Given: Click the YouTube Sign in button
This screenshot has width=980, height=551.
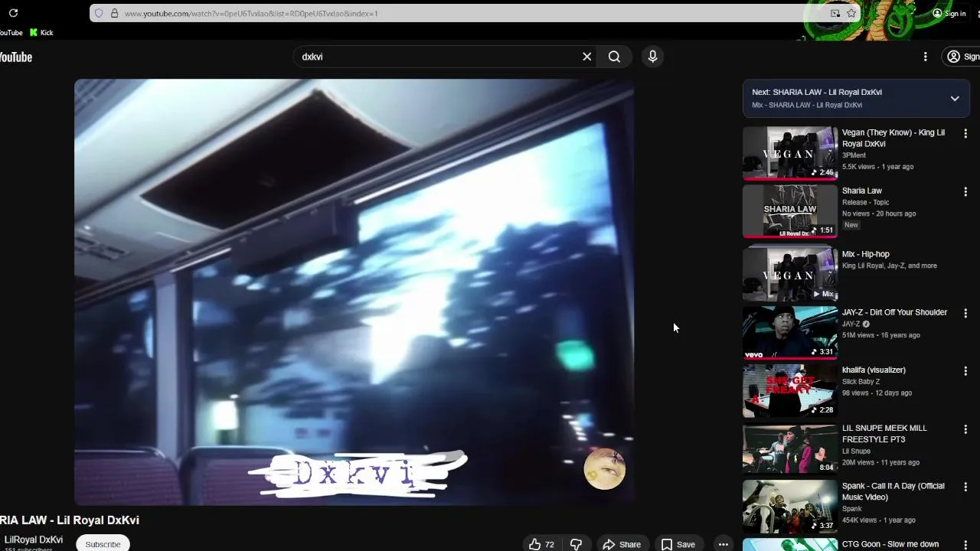Looking at the screenshot, I should [962, 57].
